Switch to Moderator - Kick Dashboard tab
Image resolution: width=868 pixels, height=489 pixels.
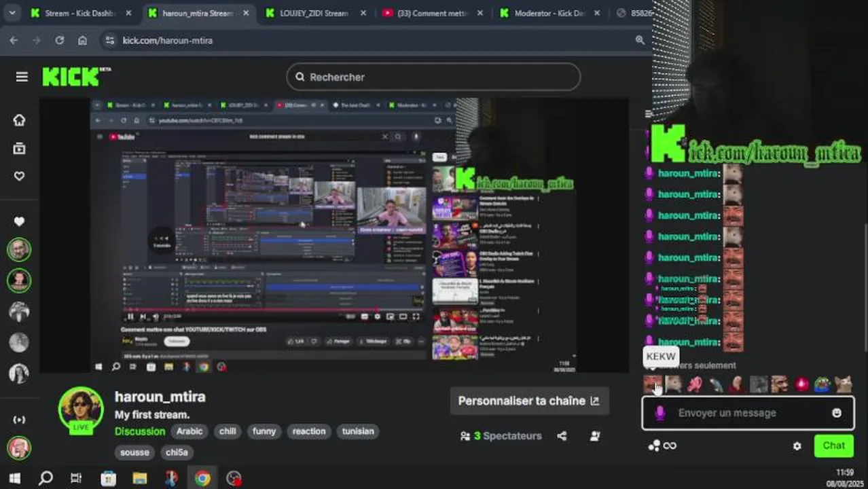551,13
